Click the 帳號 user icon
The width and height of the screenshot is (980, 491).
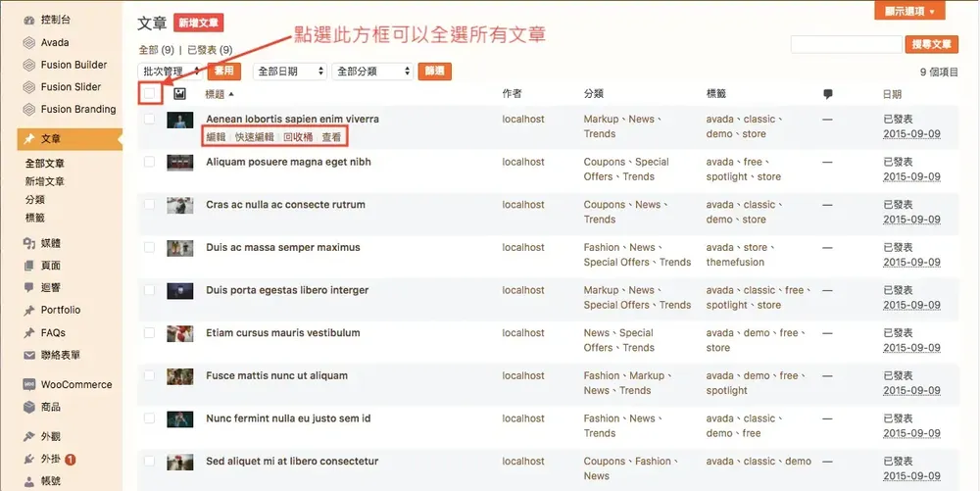28,481
